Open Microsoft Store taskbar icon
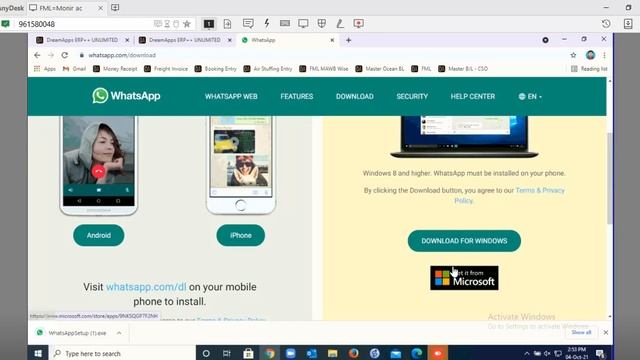Image resolution: width=640 pixels, height=360 pixels. pyautogui.click(x=248, y=353)
